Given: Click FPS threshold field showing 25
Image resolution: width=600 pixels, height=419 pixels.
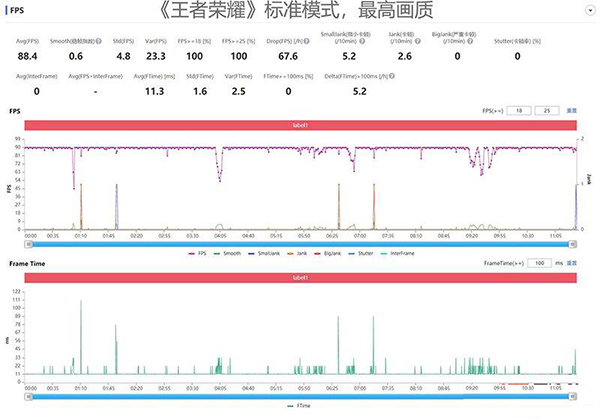Looking at the screenshot, I should pyautogui.click(x=548, y=110).
